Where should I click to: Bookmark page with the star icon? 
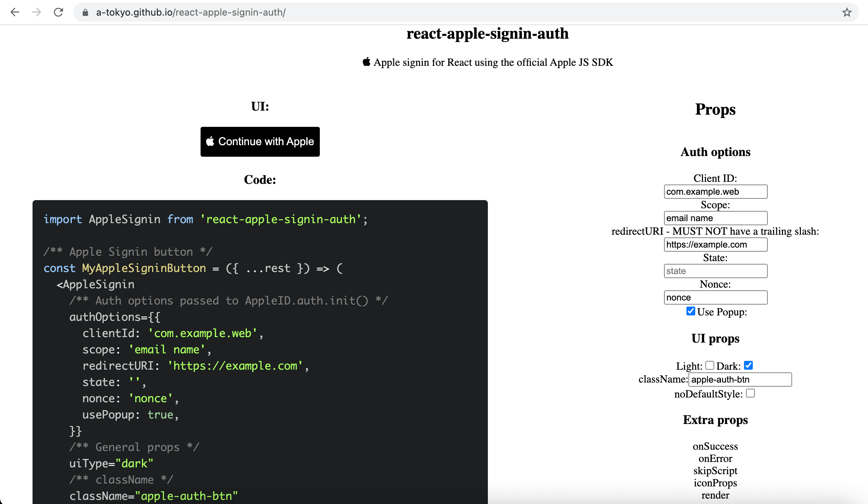847,13
